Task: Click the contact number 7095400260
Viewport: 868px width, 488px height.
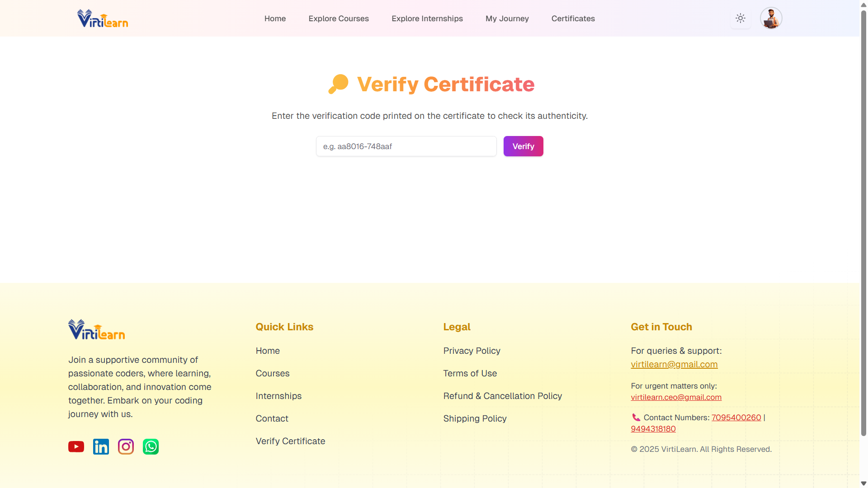Action: [736, 418]
